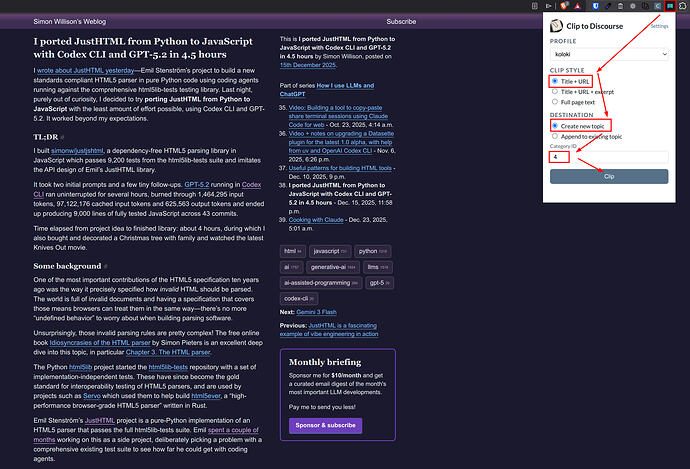Click the article title heading
The image size is (690, 469).
pos(143,48)
